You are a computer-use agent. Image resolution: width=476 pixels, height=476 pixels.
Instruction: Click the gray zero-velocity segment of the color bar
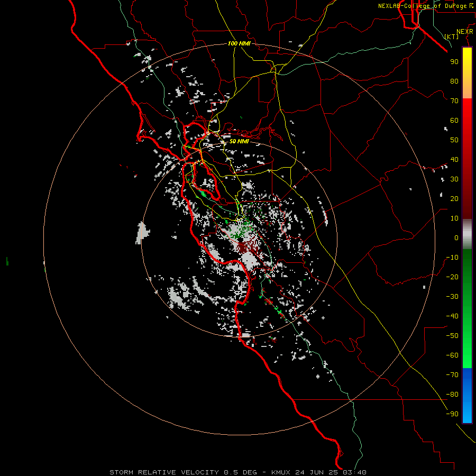(467, 234)
